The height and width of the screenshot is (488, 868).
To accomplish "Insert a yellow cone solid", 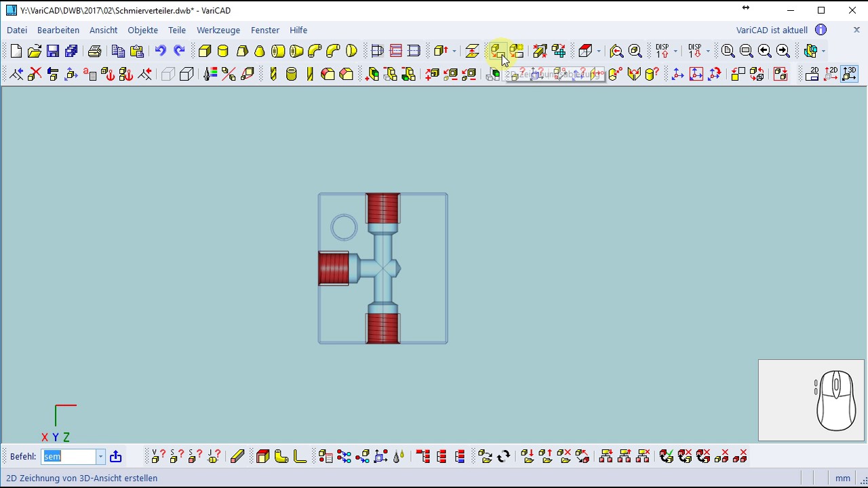I will point(260,51).
